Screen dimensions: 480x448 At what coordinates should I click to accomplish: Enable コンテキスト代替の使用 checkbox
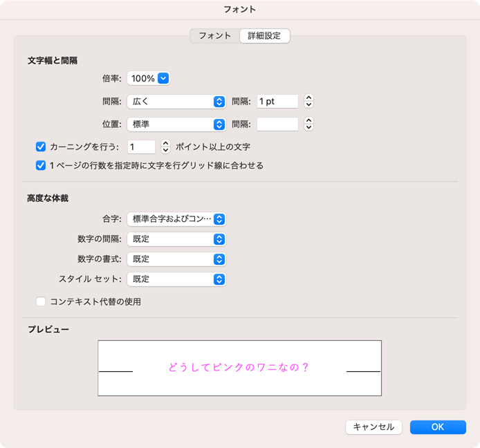pyautogui.click(x=41, y=301)
